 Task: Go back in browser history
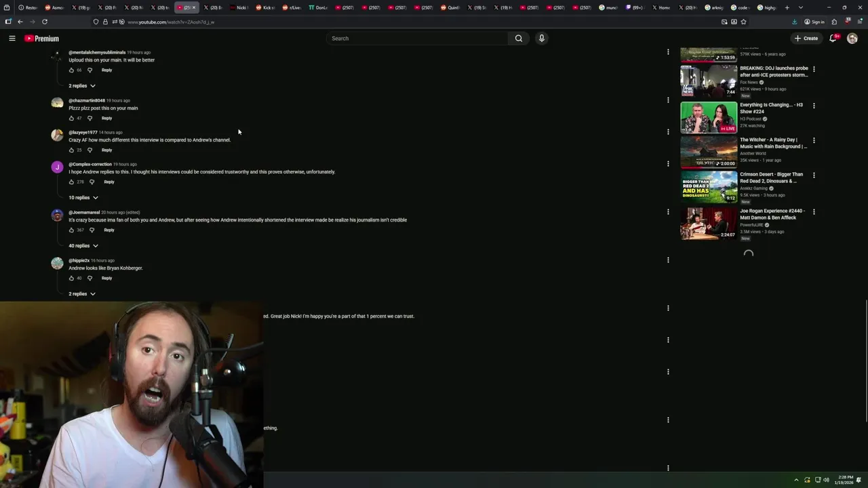[20, 22]
